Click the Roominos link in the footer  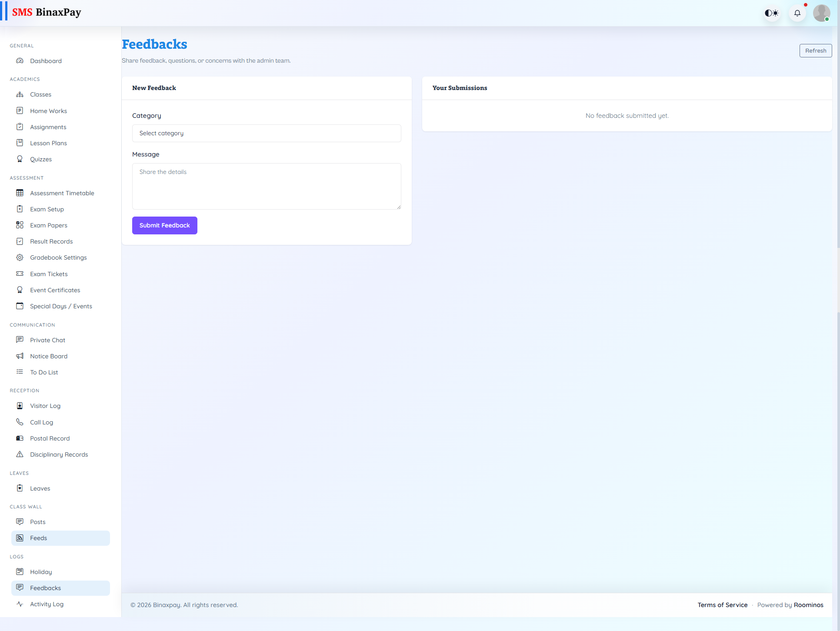(808, 604)
